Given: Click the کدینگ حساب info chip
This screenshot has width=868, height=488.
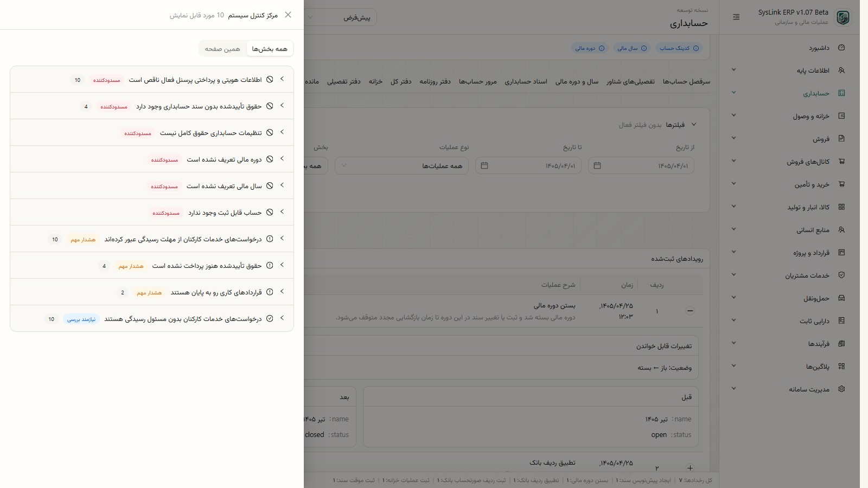Looking at the screenshot, I should (679, 48).
